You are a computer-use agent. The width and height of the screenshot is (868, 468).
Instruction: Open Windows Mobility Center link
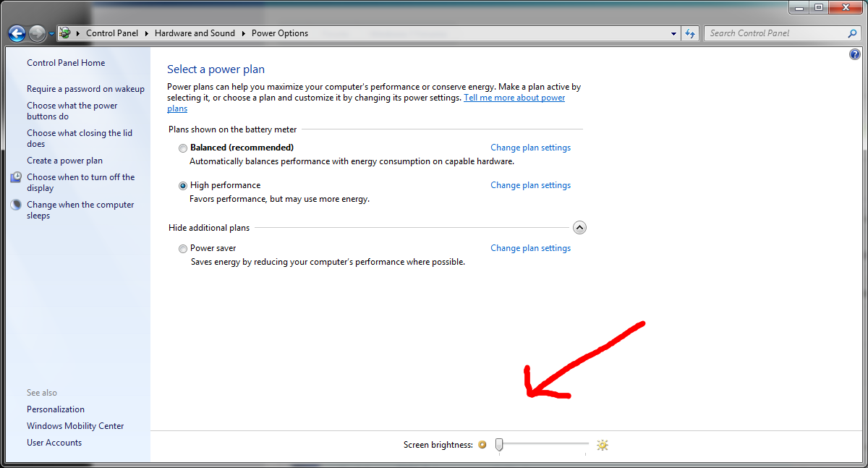tap(75, 426)
